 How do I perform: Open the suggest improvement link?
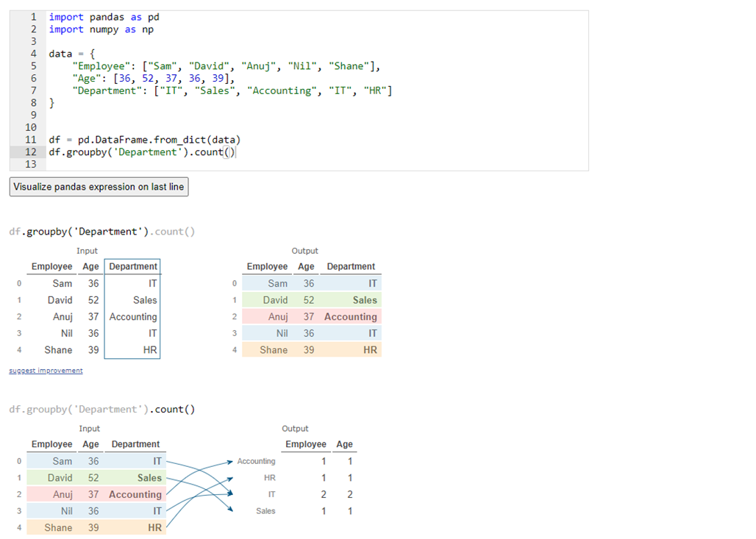pyautogui.click(x=46, y=371)
